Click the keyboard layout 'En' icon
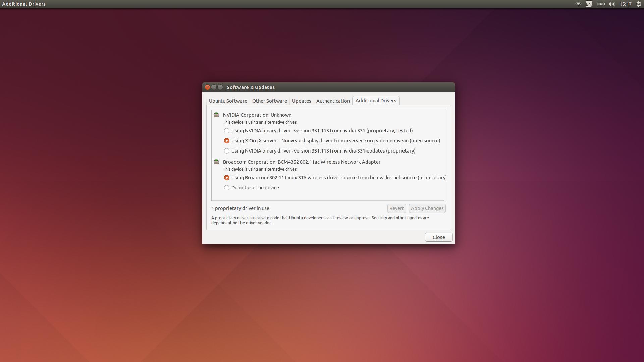Viewport: 644px width, 362px height. (x=588, y=4)
